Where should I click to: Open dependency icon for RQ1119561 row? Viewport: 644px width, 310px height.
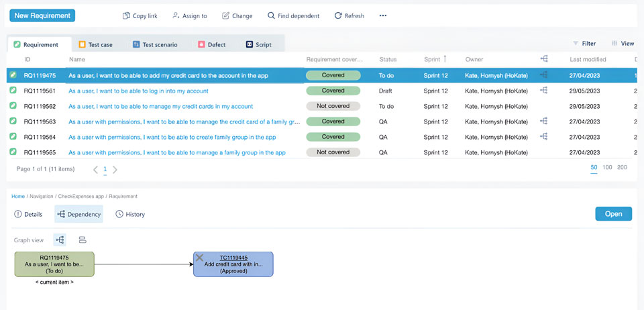(544, 91)
